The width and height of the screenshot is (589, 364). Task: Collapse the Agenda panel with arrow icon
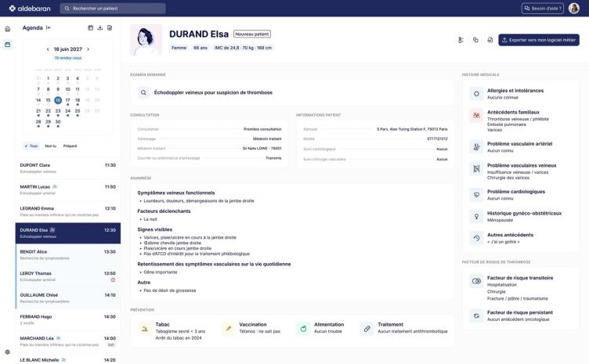(x=49, y=27)
